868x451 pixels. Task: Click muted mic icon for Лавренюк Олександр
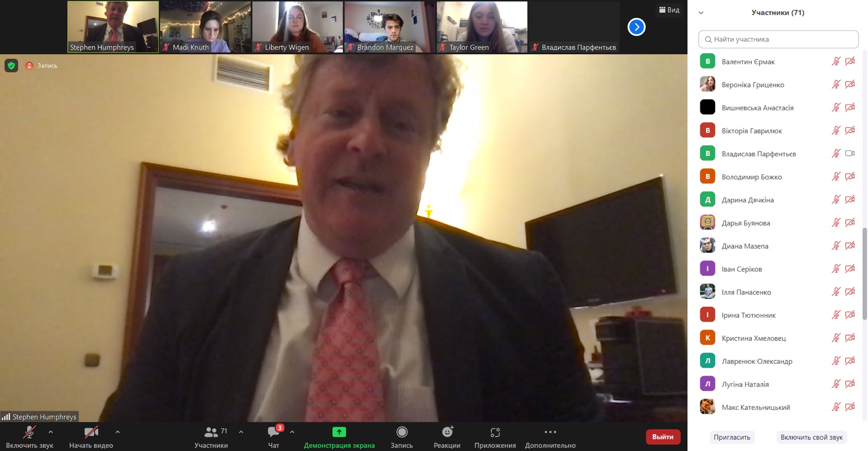pyautogui.click(x=836, y=360)
